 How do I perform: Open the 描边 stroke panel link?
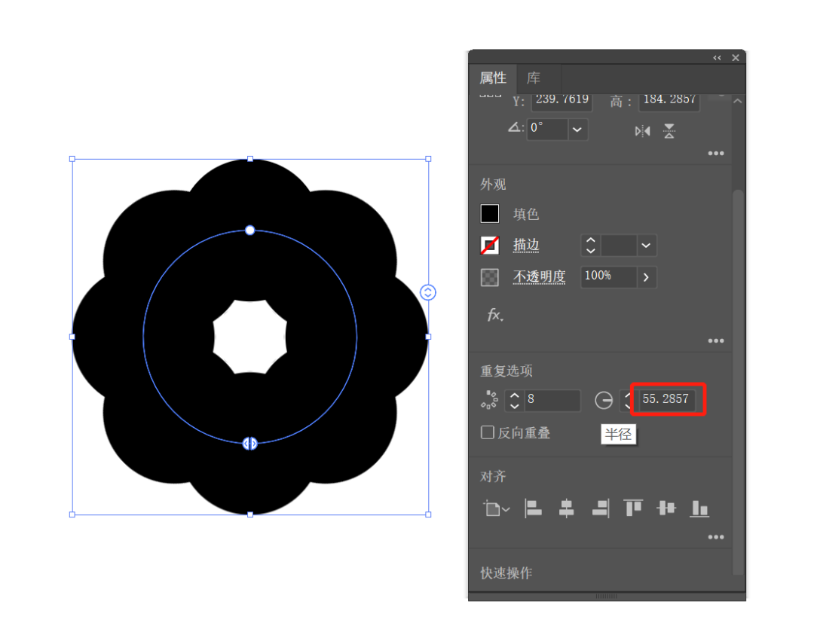pyautogui.click(x=526, y=245)
